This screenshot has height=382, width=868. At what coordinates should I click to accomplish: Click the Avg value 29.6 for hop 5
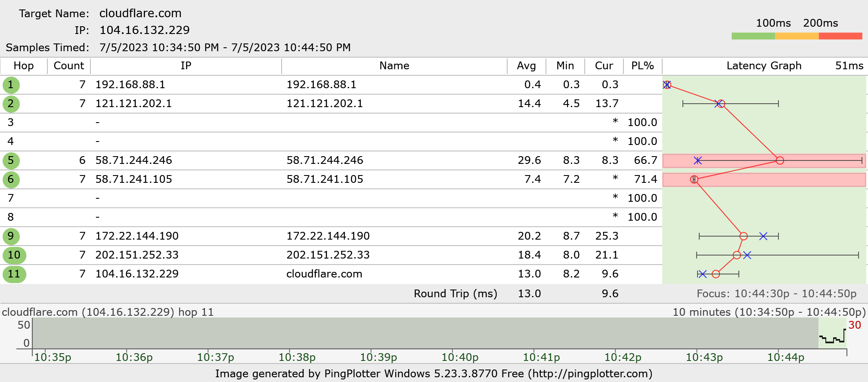click(x=529, y=160)
